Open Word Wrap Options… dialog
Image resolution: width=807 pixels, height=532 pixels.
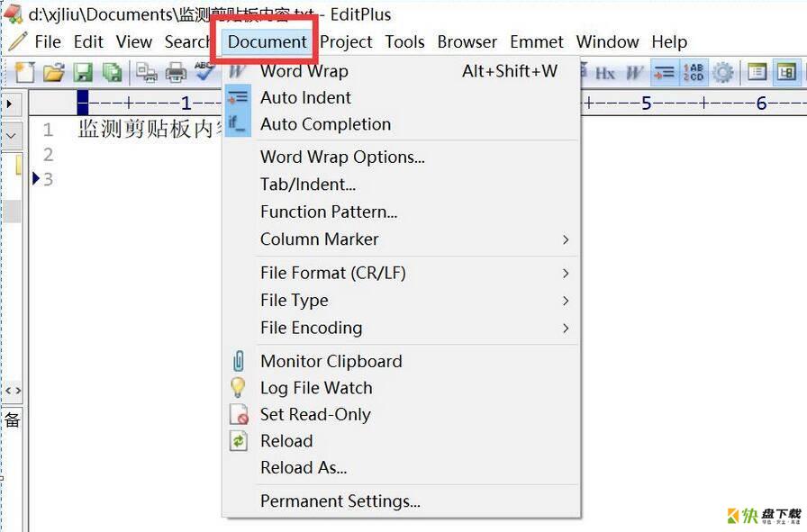(402, 157)
